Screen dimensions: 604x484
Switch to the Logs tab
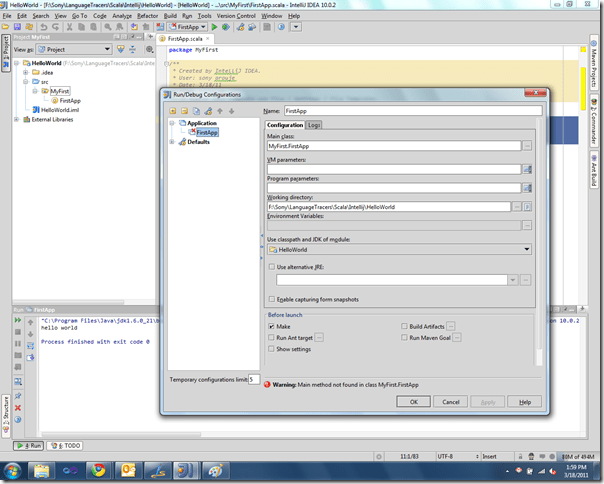[x=314, y=125]
